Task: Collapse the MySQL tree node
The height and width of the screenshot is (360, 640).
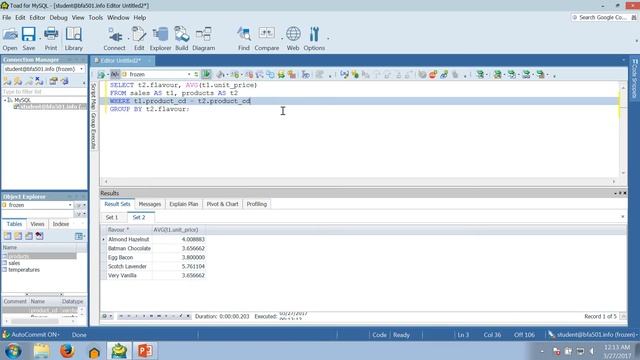Action: (5, 100)
